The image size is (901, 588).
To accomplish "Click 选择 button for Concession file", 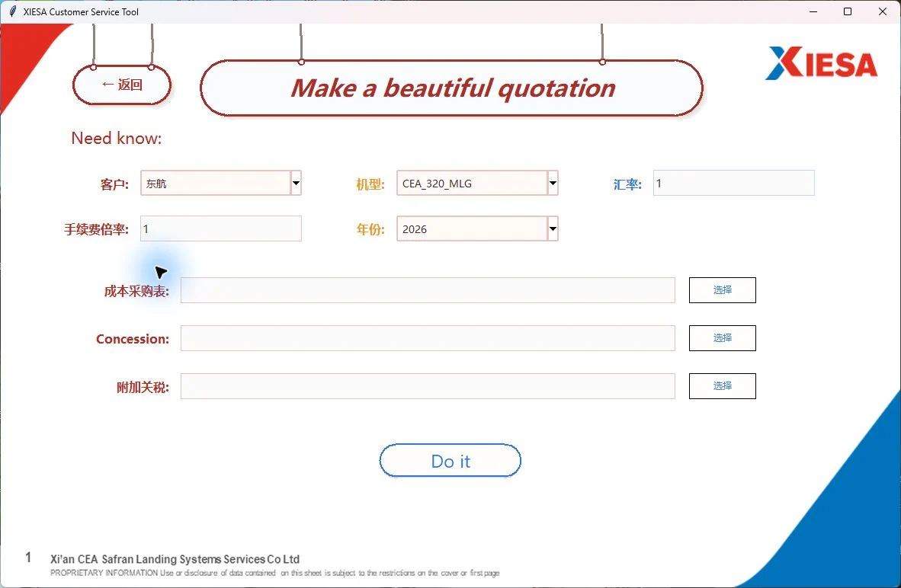I will (x=723, y=338).
